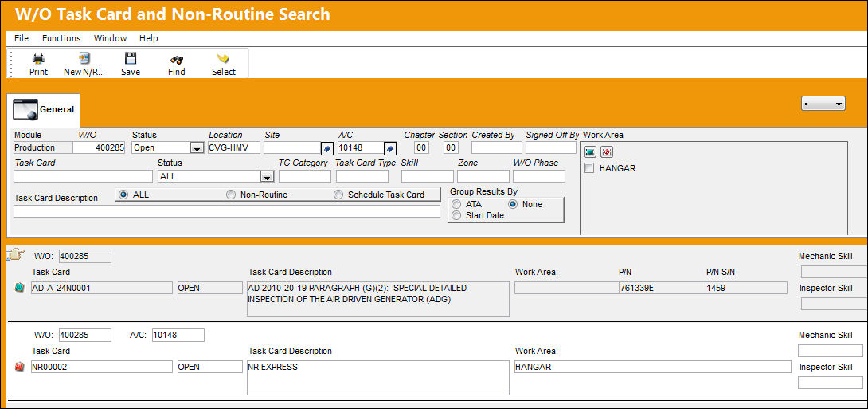Open non-routine NR00002 row icon

coord(19,367)
